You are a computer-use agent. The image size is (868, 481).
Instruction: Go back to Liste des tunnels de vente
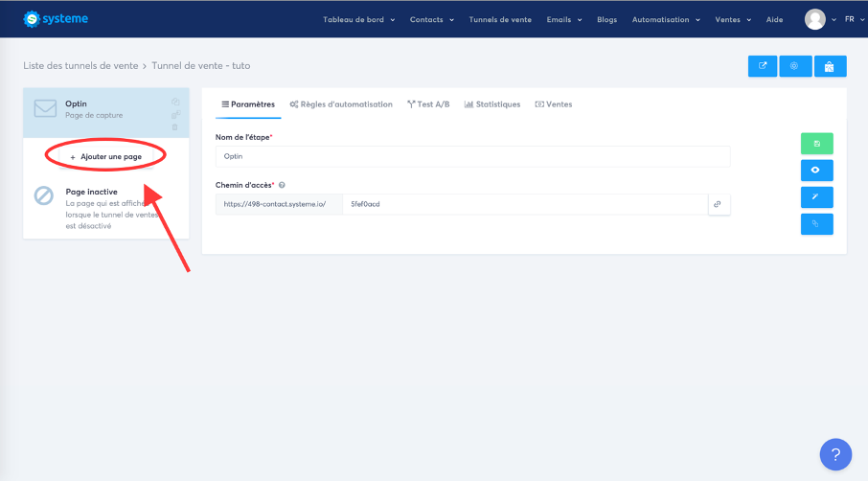tap(80, 65)
